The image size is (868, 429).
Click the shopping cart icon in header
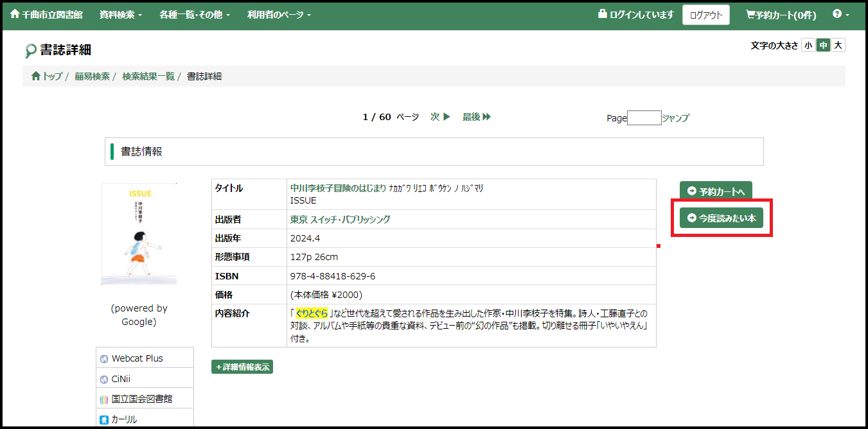[x=750, y=14]
